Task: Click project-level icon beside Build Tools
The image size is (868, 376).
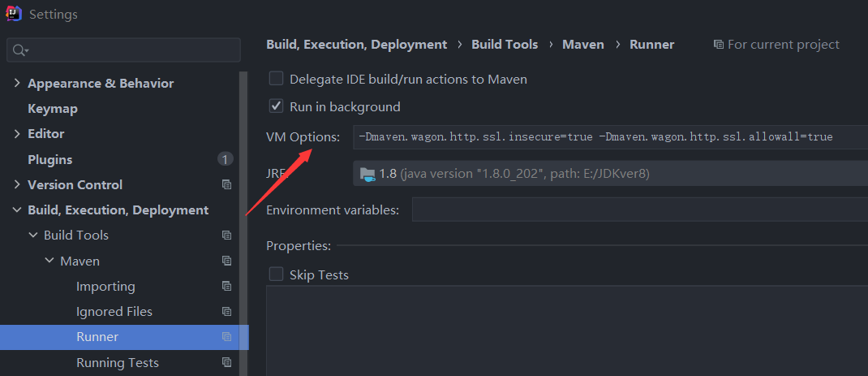Action: (x=227, y=236)
